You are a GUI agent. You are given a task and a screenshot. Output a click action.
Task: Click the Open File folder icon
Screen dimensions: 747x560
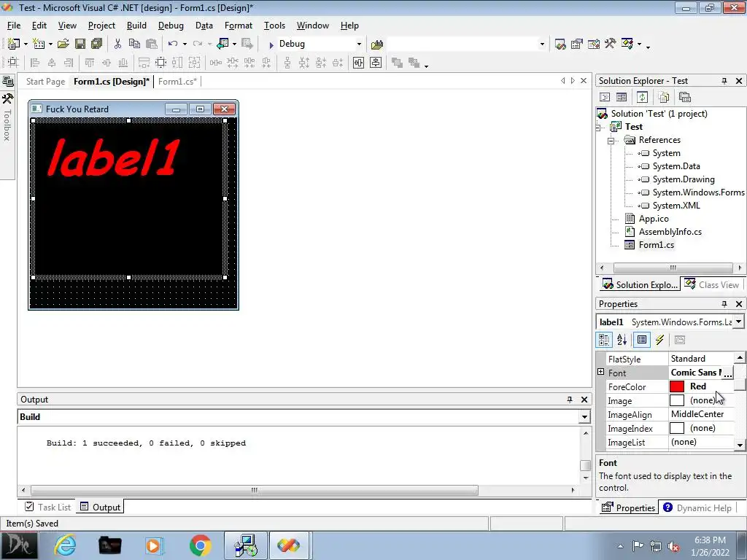pyautogui.click(x=63, y=44)
